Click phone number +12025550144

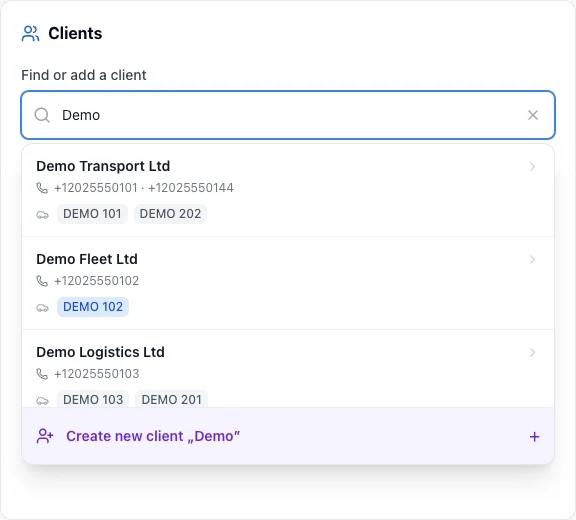tap(190, 188)
